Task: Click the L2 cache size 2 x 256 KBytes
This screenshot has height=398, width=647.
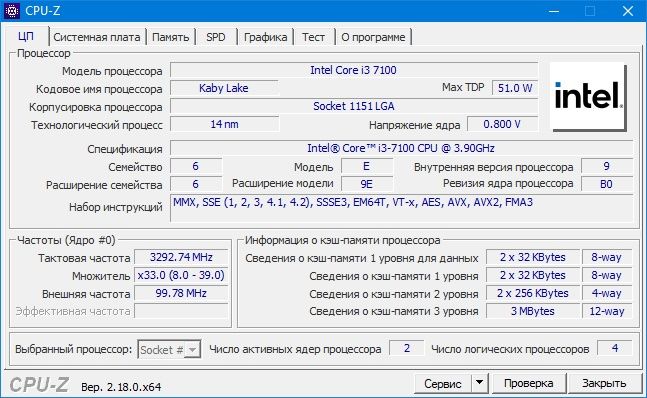Action: [x=533, y=293]
